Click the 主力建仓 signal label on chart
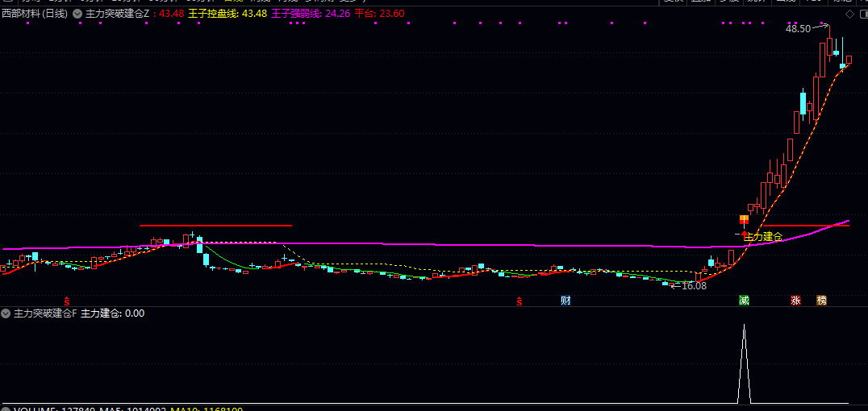Image resolution: width=868 pixels, height=411 pixels. coord(762,237)
